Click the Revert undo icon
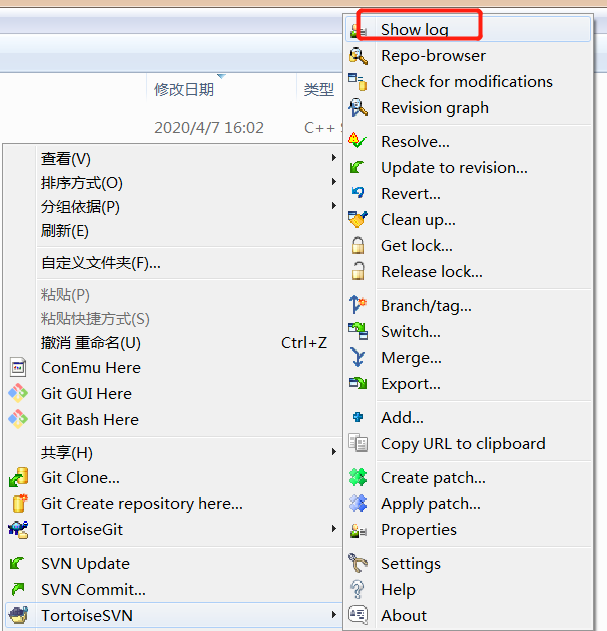Image resolution: width=607 pixels, height=631 pixels. point(358,193)
